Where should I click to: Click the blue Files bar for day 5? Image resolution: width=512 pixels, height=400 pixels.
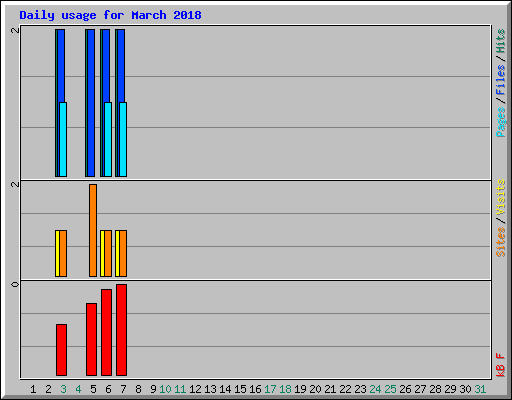click(91, 103)
